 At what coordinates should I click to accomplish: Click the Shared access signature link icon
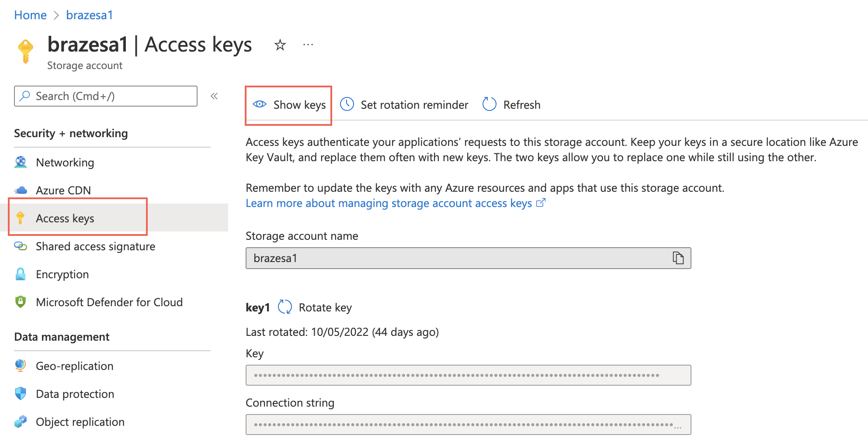pos(21,246)
